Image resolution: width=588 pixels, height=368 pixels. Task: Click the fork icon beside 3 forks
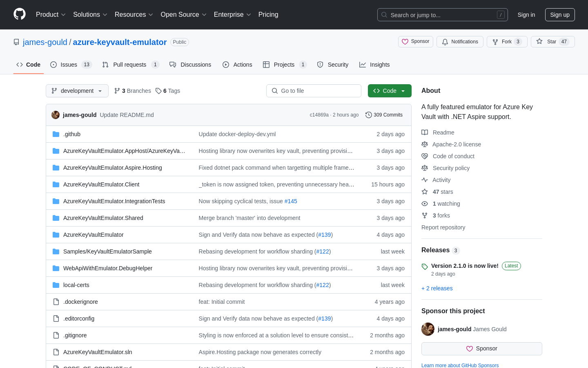(x=425, y=215)
